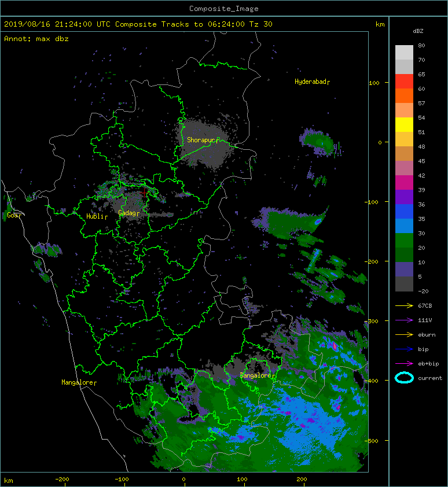Screen dimensions: 448x487
Task: Click the Goa city label
Action: coord(14,215)
